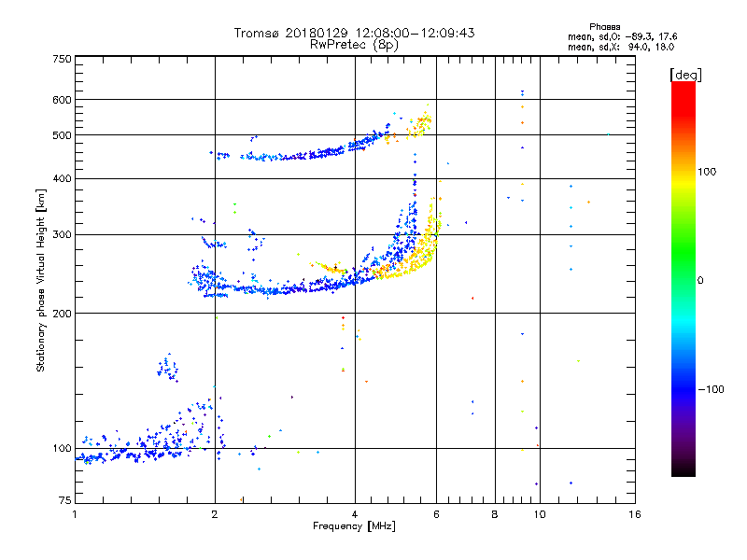Click the y-axis tick label "400"
Image resolution: width=747 pixels, height=560 pixels.
pyautogui.click(x=63, y=178)
